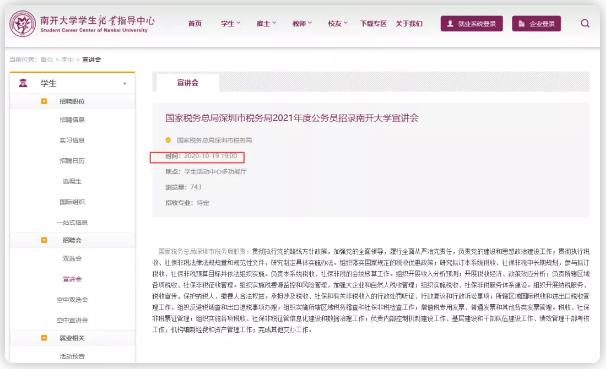Click the user icon on 就业系统登录 button

point(450,24)
